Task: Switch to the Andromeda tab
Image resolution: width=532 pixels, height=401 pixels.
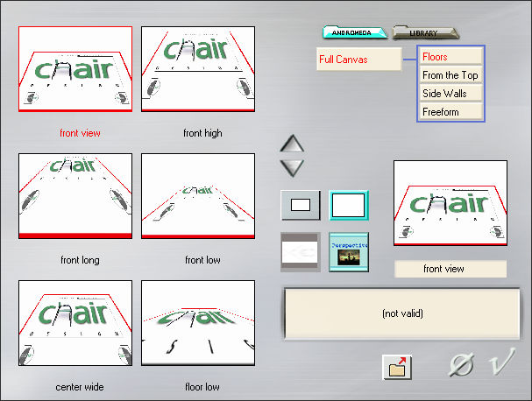Action: pyautogui.click(x=353, y=33)
